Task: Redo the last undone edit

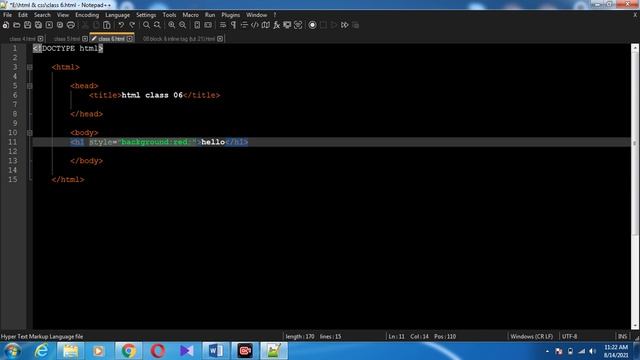Action: tap(132, 25)
